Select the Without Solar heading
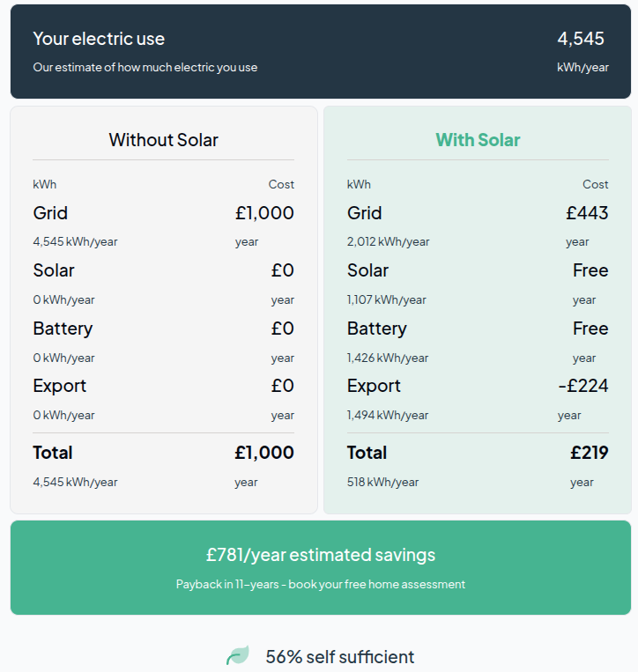The width and height of the screenshot is (638, 672). pyautogui.click(x=163, y=140)
